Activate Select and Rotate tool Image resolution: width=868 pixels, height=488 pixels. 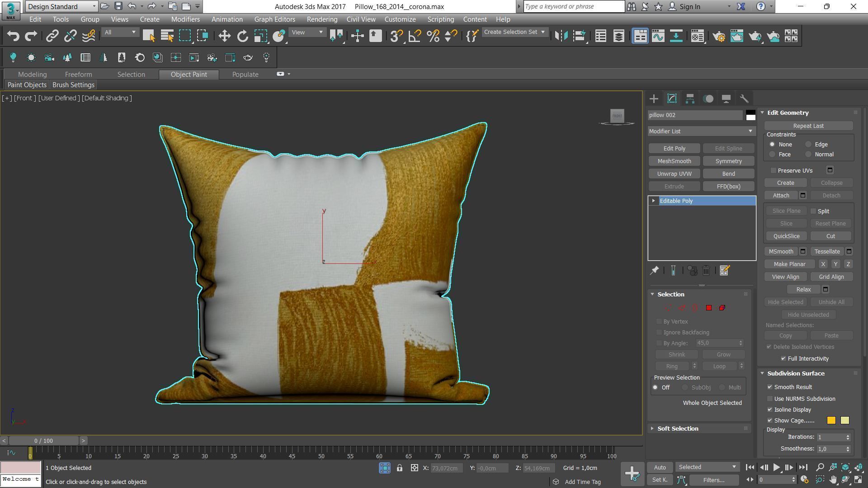click(242, 36)
